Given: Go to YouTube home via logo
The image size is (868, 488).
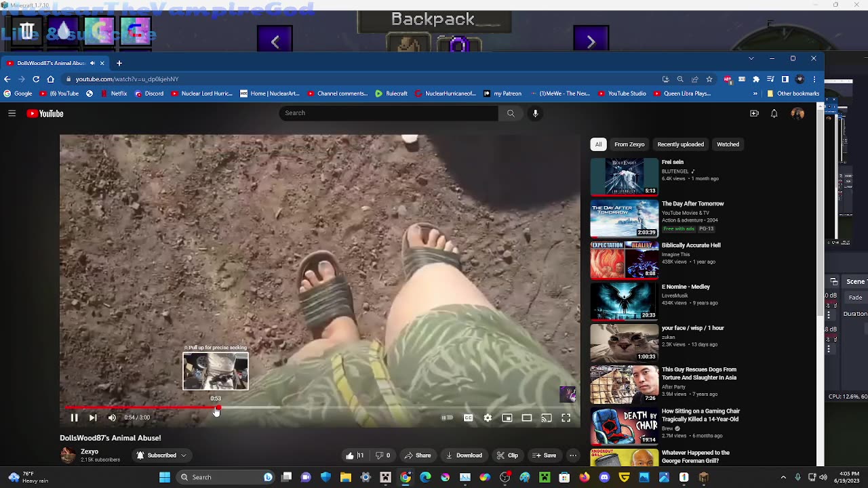Looking at the screenshot, I should coord(45,113).
